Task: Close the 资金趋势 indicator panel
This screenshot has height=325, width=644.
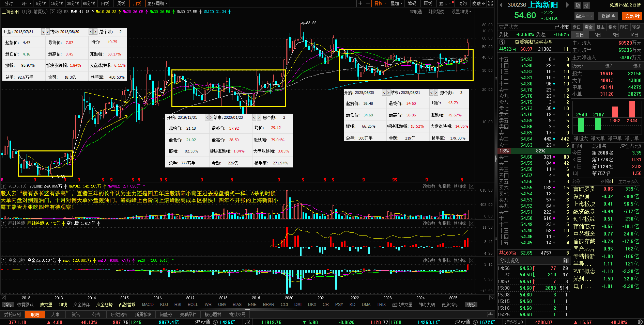Action: [x=472, y=260]
